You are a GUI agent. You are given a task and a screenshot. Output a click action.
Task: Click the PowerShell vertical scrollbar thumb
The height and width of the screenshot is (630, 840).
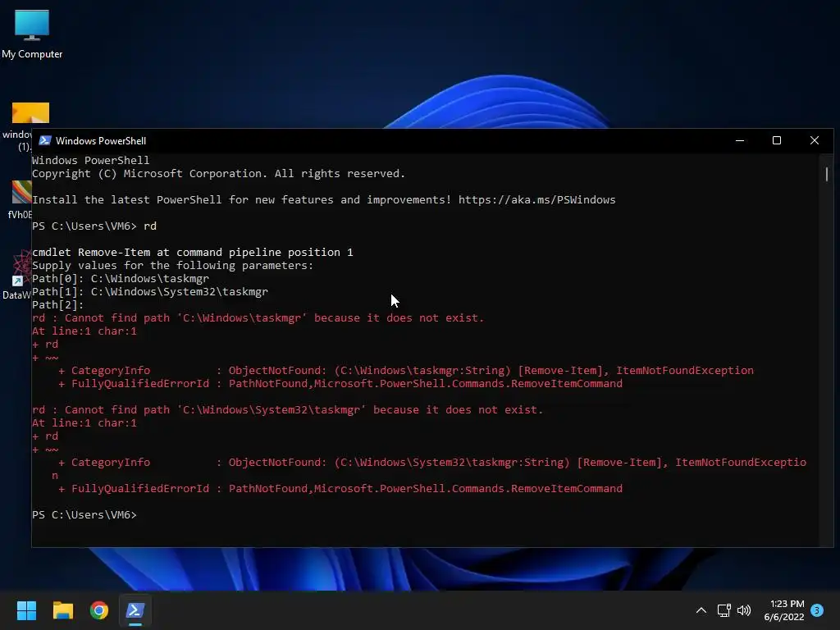[827, 174]
